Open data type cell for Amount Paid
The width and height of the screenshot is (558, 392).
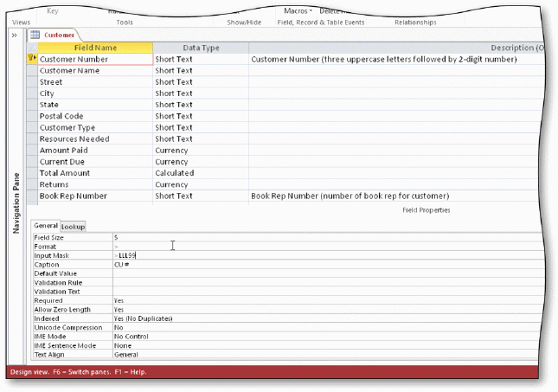[201, 151]
